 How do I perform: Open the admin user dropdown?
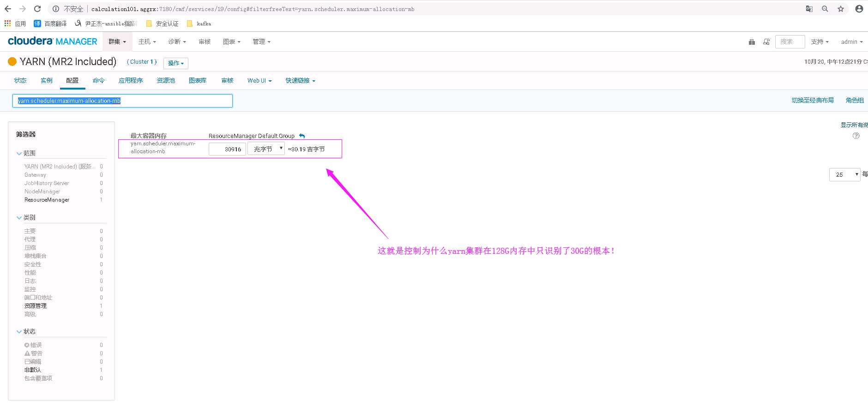[852, 42]
